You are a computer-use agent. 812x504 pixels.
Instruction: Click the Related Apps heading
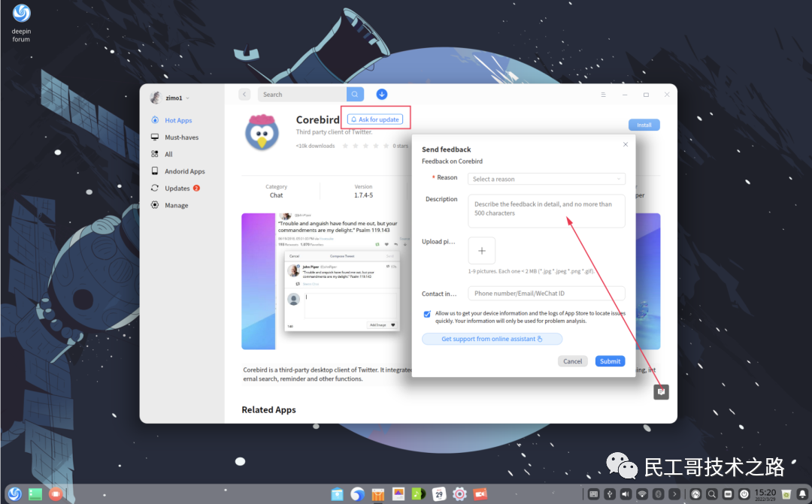pyautogui.click(x=268, y=410)
